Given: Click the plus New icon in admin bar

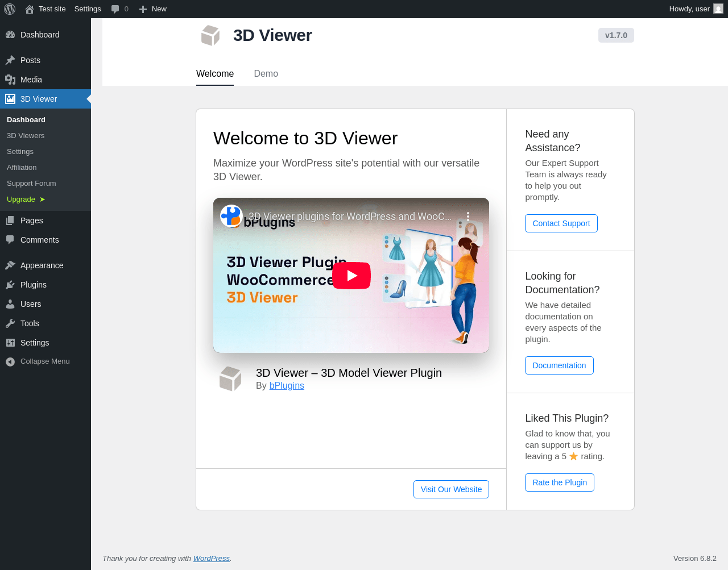Looking at the screenshot, I should coord(143,9).
